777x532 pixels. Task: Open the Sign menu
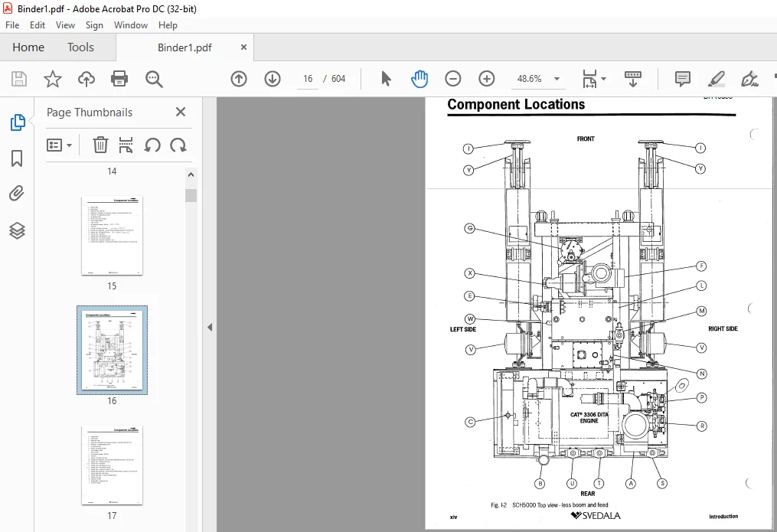tap(94, 25)
